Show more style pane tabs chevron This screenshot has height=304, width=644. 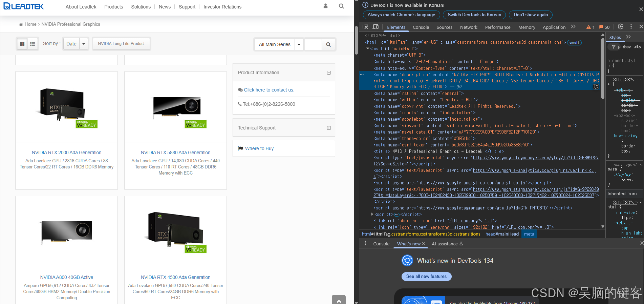628,37
